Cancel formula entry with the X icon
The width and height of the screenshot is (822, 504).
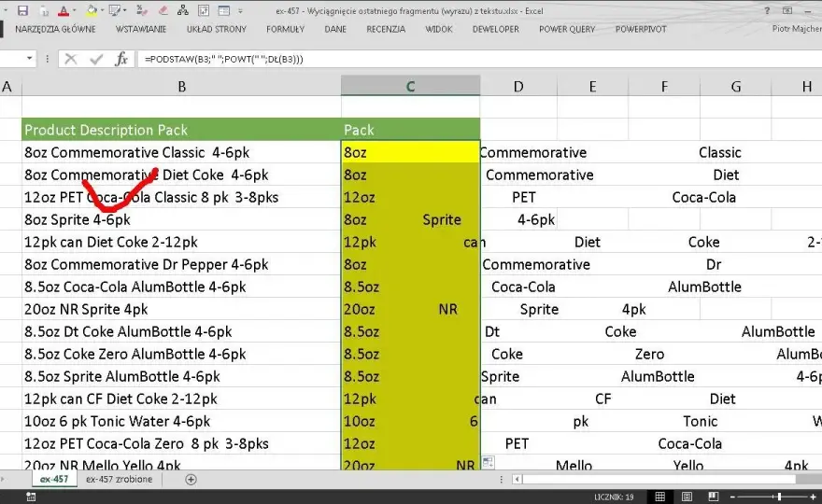click(71, 59)
